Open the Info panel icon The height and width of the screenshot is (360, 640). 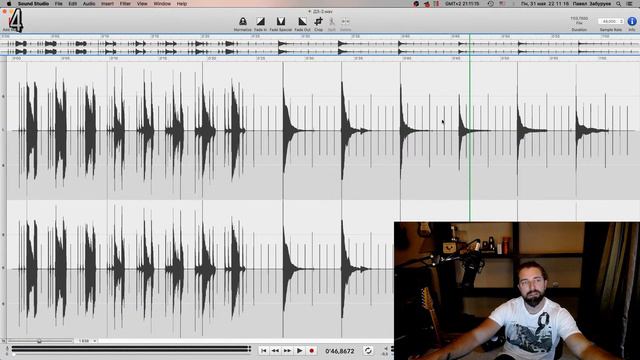tap(631, 22)
